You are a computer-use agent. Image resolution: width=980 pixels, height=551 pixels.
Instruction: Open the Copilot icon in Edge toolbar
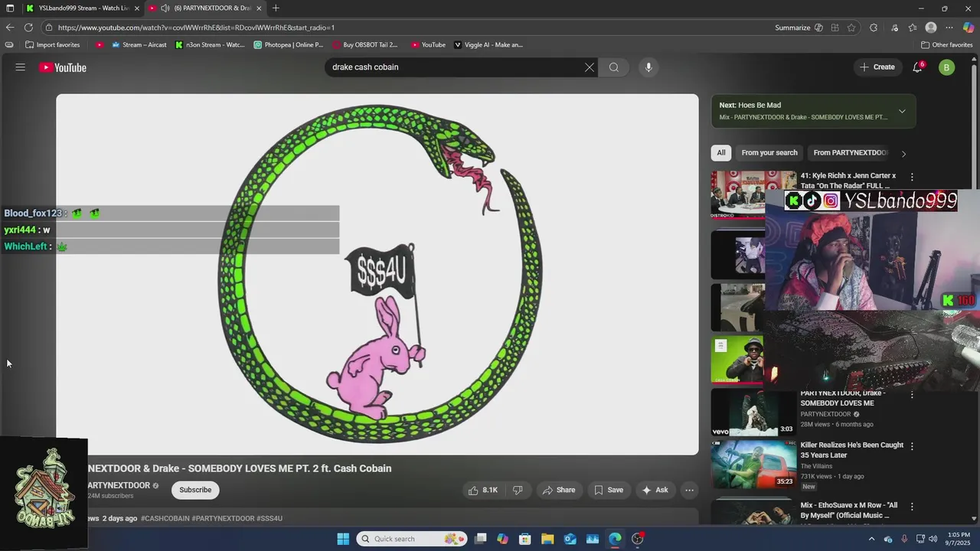coord(969,28)
